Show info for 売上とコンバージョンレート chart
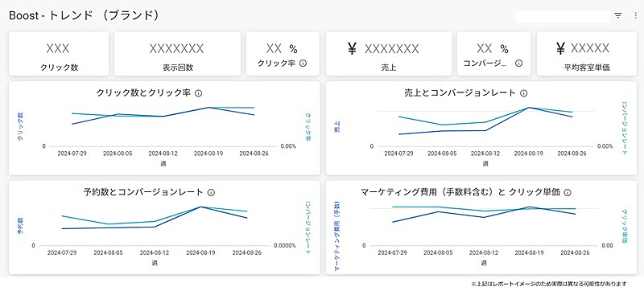 point(523,93)
